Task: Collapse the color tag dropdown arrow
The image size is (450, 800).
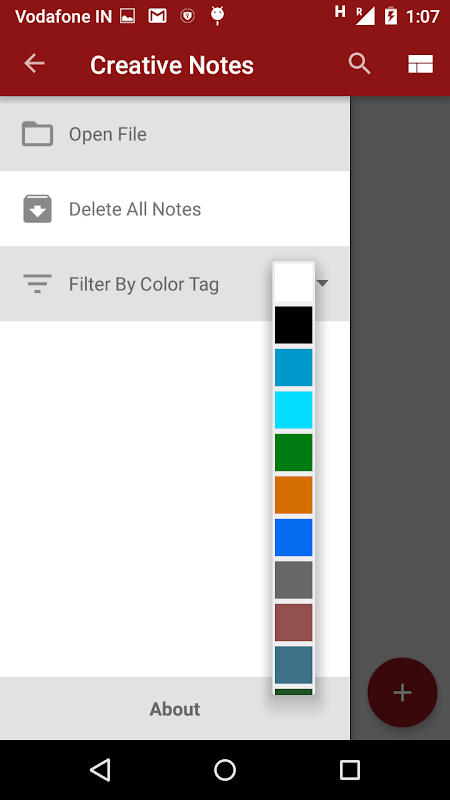Action: pyautogui.click(x=322, y=283)
